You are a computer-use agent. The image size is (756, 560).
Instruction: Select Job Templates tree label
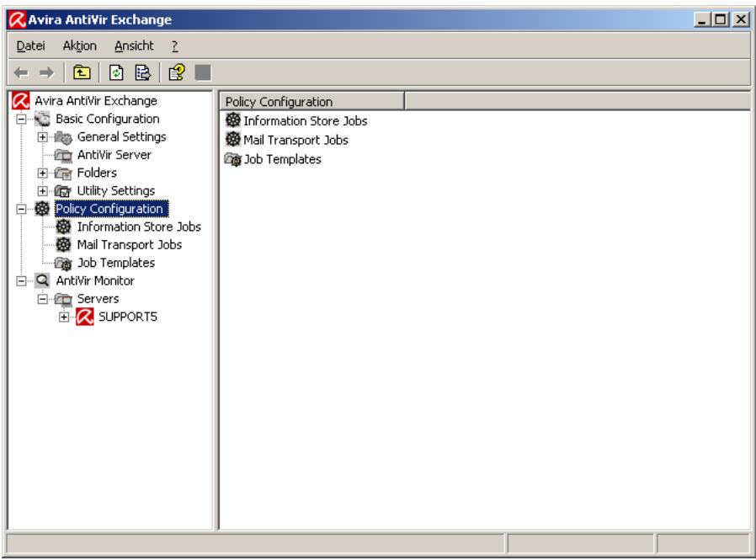click(116, 263)
